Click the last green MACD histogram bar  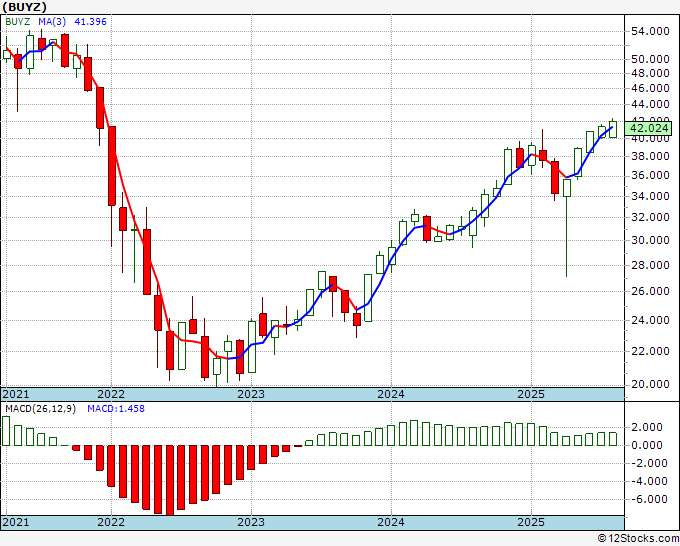tap(613, 439)
